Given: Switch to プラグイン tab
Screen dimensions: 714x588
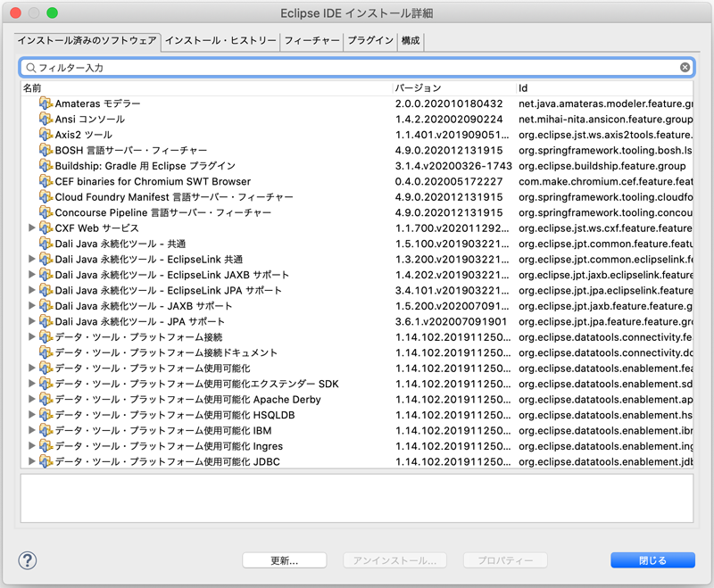Looking at the screenshot, I should pos(370,40).
